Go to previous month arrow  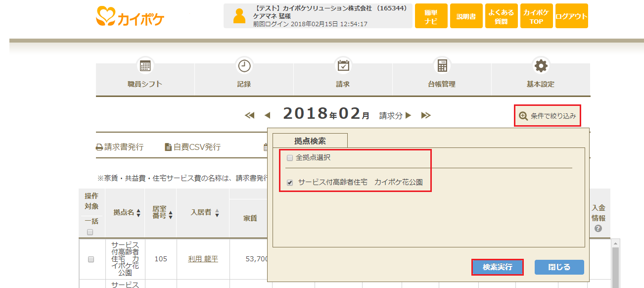click(x=268, y=115)
